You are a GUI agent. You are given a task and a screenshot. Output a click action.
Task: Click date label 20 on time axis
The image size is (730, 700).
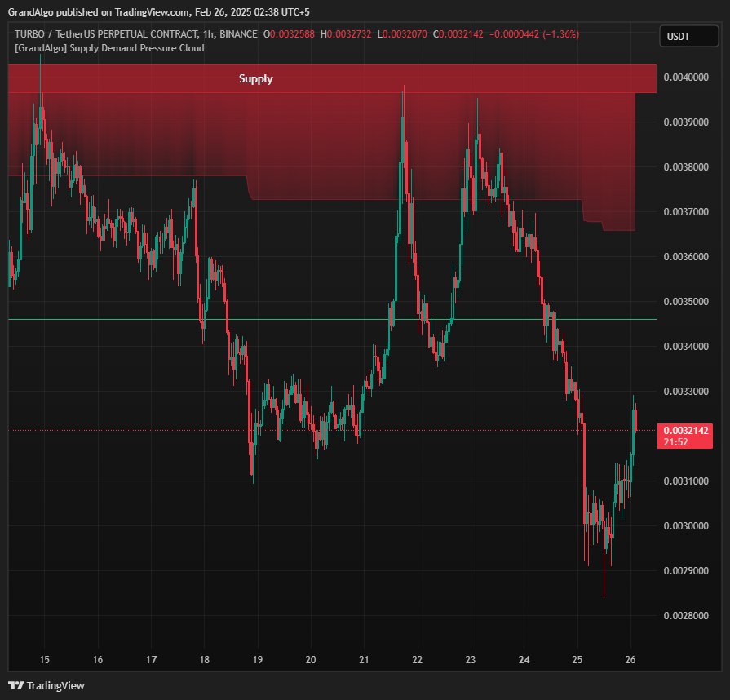311,659
